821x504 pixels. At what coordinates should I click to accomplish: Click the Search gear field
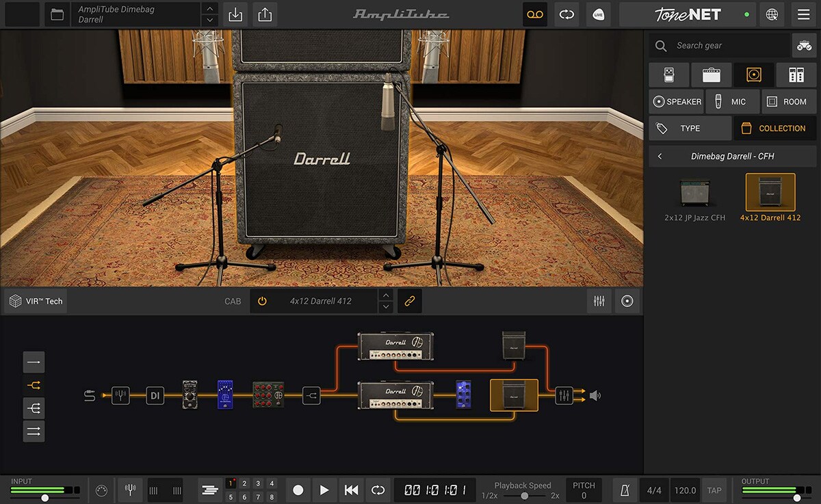click(x=719, y=45)
